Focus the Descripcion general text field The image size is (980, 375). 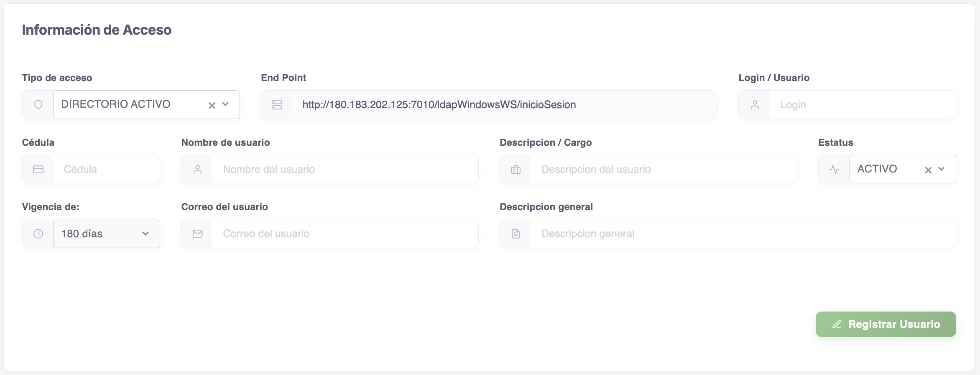[743, 234]
